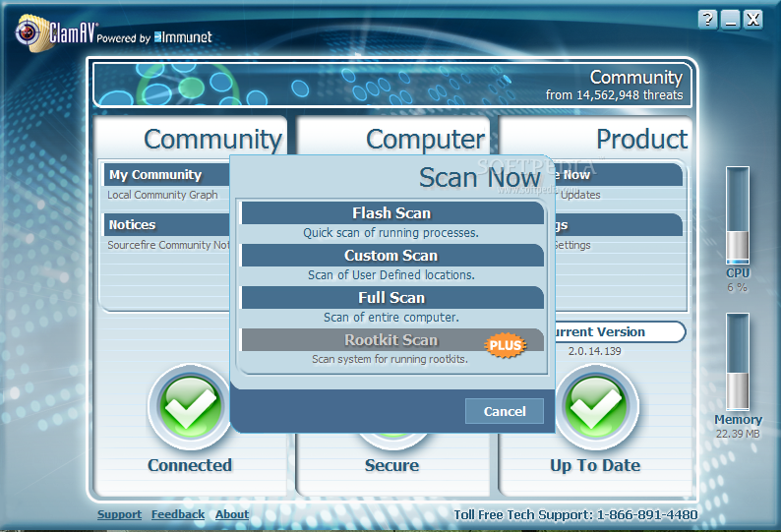
Task: Minimize the ClamAV window
Action: pos(730,20)
